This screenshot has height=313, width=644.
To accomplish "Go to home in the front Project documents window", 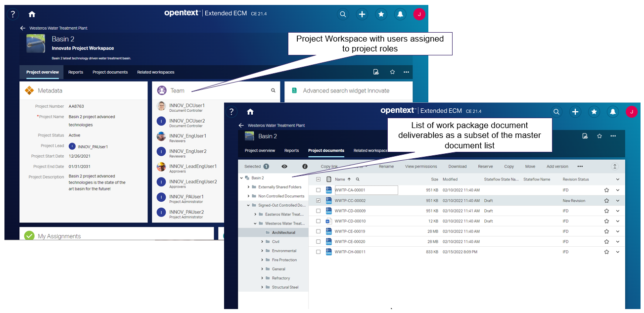I will (250, 112).
